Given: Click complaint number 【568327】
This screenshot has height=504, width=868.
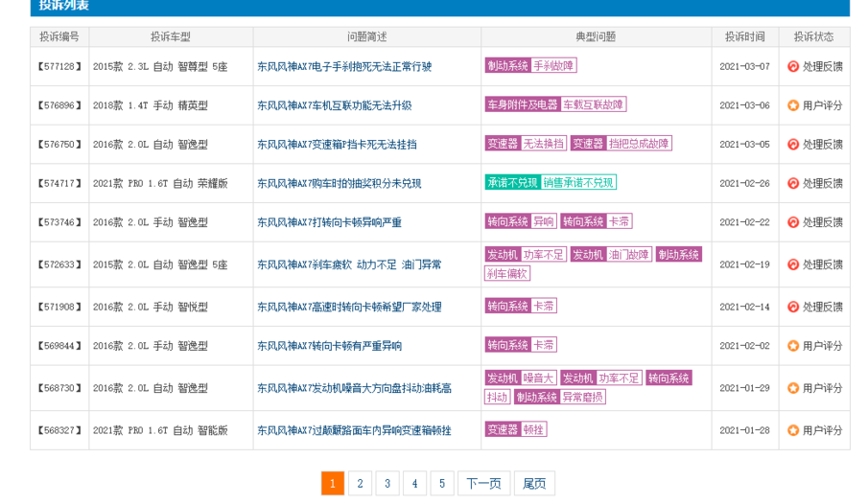Looking at the screenshot, I should [x=59, y=430].
